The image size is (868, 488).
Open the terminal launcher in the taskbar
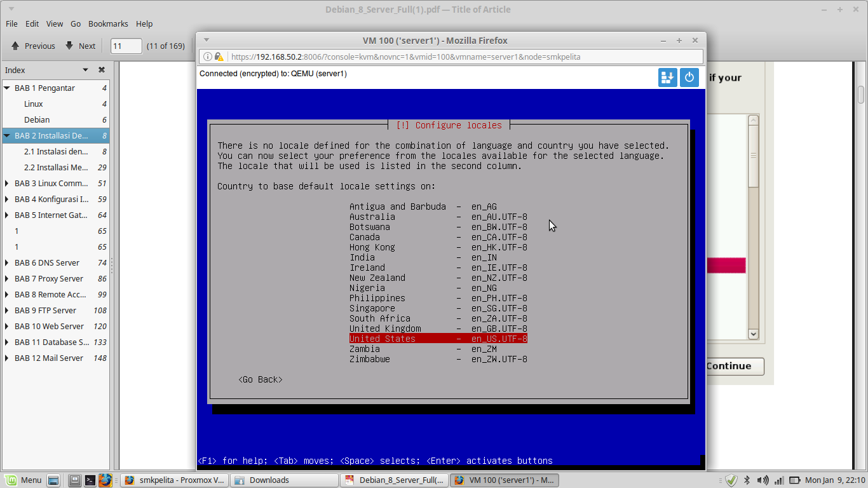(x=90, y=480)
